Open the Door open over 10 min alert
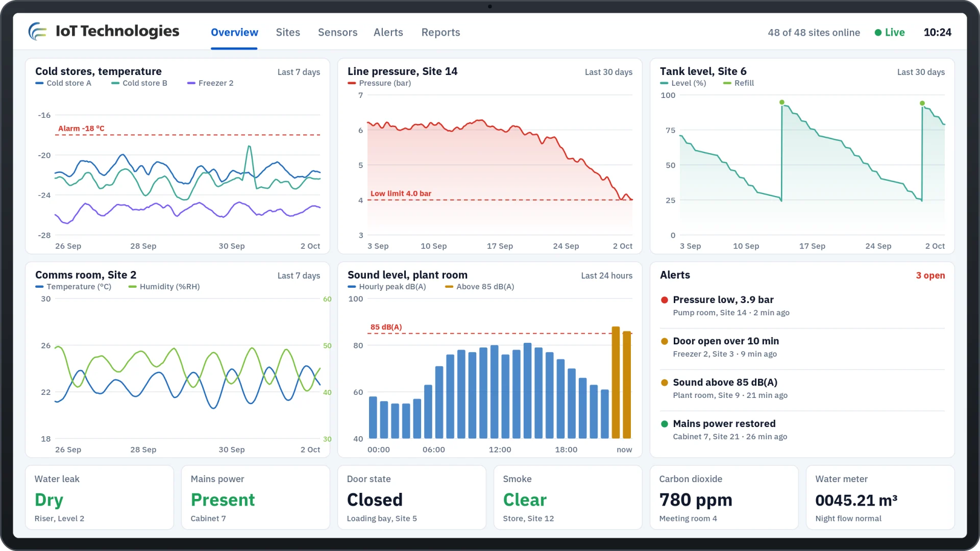Image resolution: width=980 pixels, height=551 pixels. (x=802, y=347)
